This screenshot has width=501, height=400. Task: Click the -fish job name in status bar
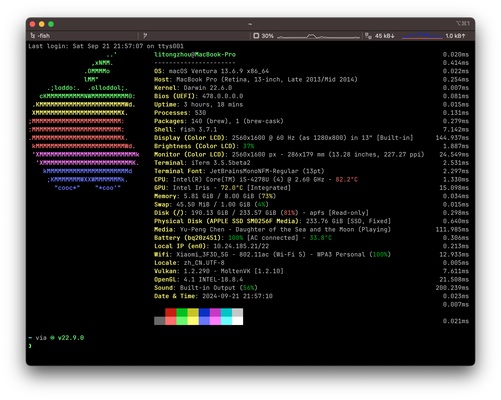click(x=44, y=35)
